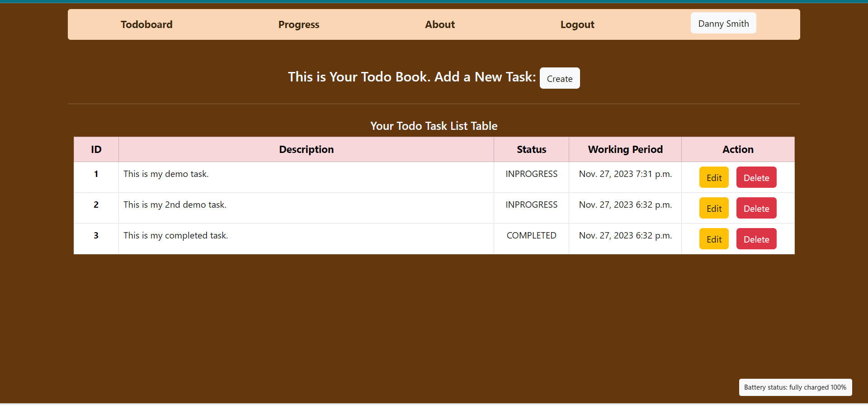868x405 pixels.
Task: Delete the 'This is my demo task.' row
Action: point(756,177)
